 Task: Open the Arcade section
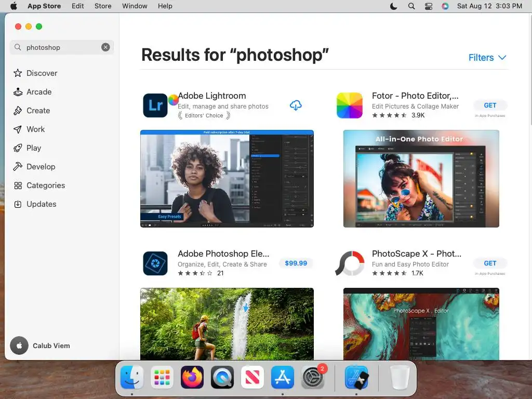click(x=33, y=91)
